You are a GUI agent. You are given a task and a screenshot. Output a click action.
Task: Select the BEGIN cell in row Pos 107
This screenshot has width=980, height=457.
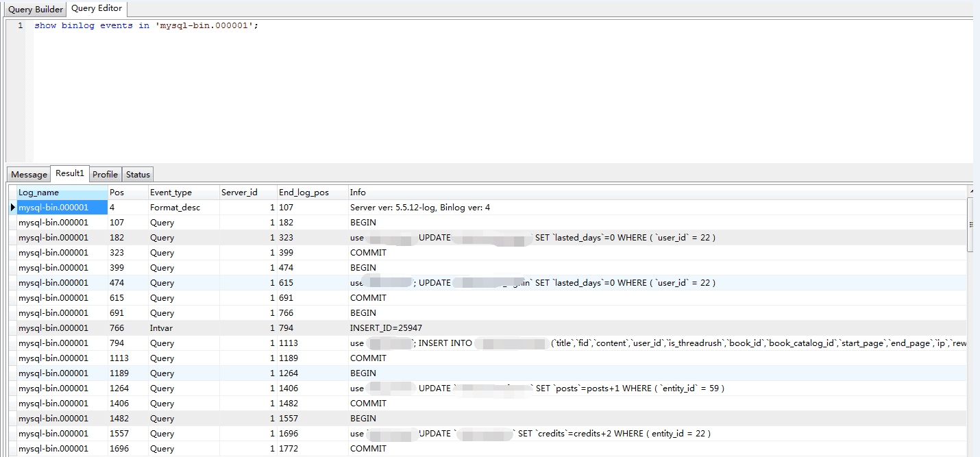click(x=657, y=223)
